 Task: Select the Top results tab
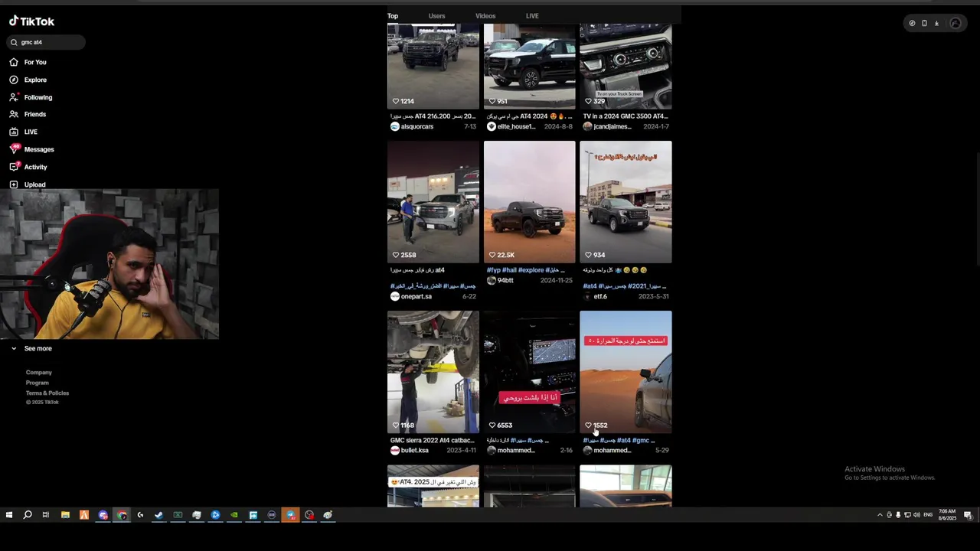[x=393, y=16]
